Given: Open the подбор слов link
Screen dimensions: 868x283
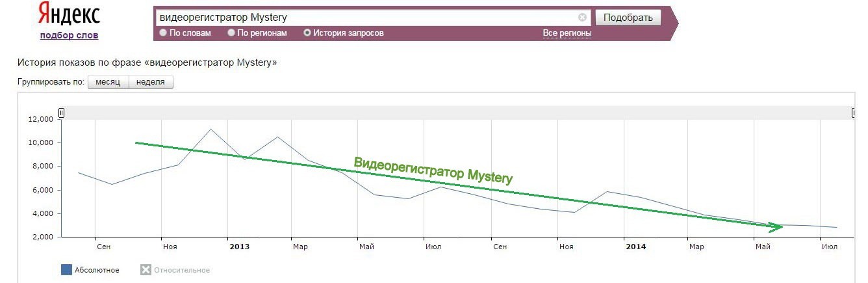Looking at the screenshot, I should point(69,36).
